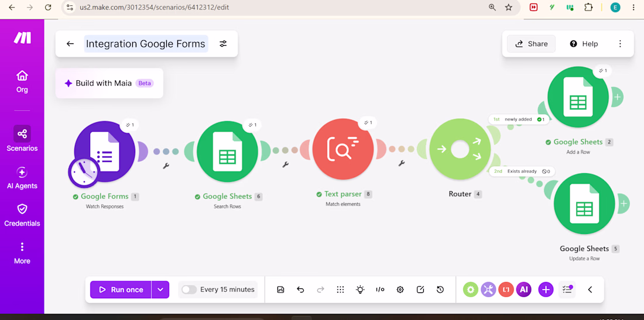Click wrench between Google Forms and Google Sheets

166,166
